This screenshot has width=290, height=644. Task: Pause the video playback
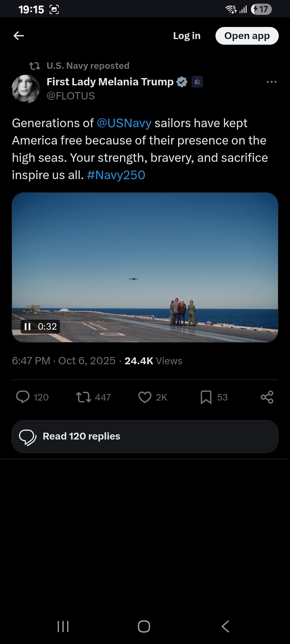28,326
